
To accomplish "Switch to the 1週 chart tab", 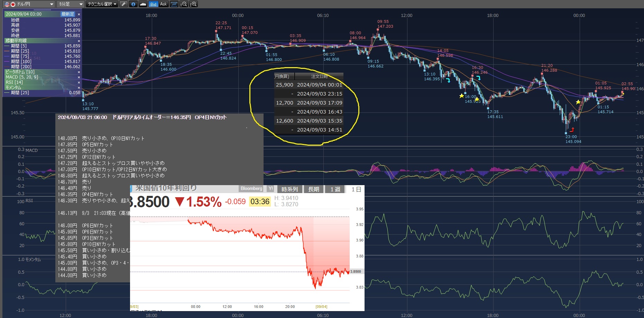I will [335, 189].
